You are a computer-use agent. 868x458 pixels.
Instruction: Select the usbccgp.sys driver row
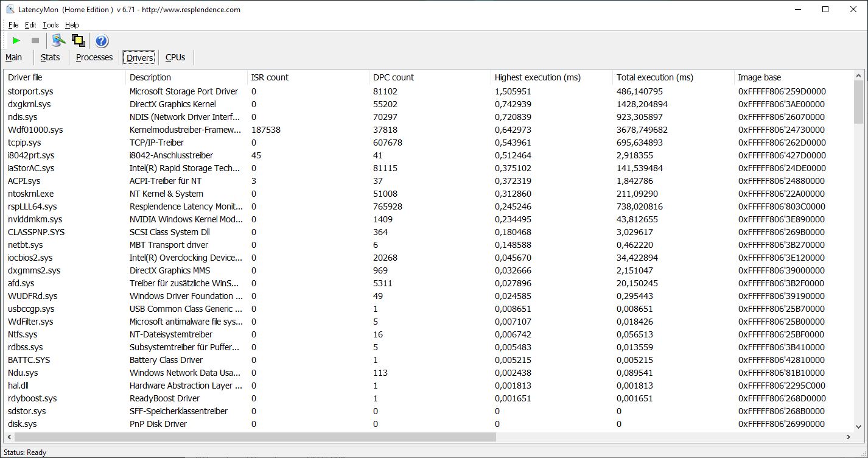[429, 309]
